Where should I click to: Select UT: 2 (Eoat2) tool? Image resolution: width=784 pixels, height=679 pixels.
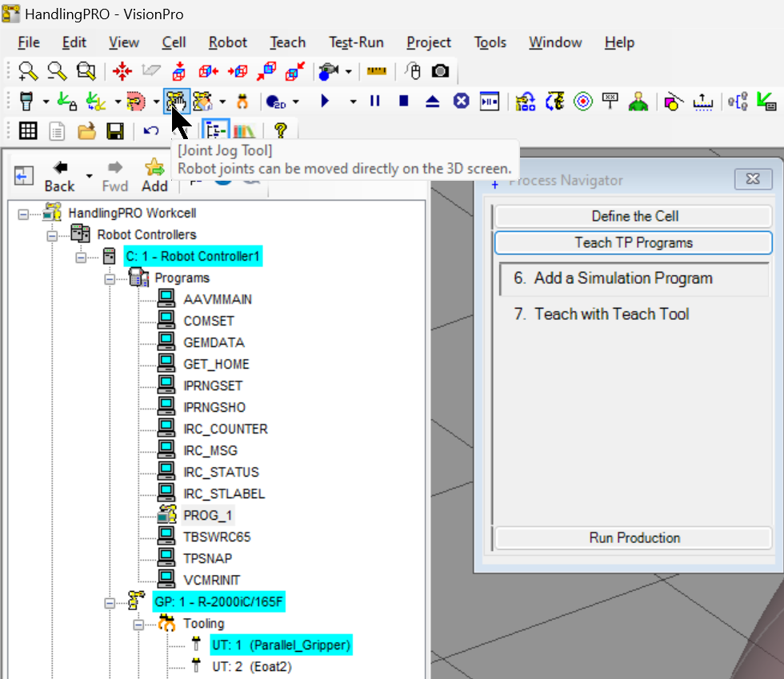(251, 666)
